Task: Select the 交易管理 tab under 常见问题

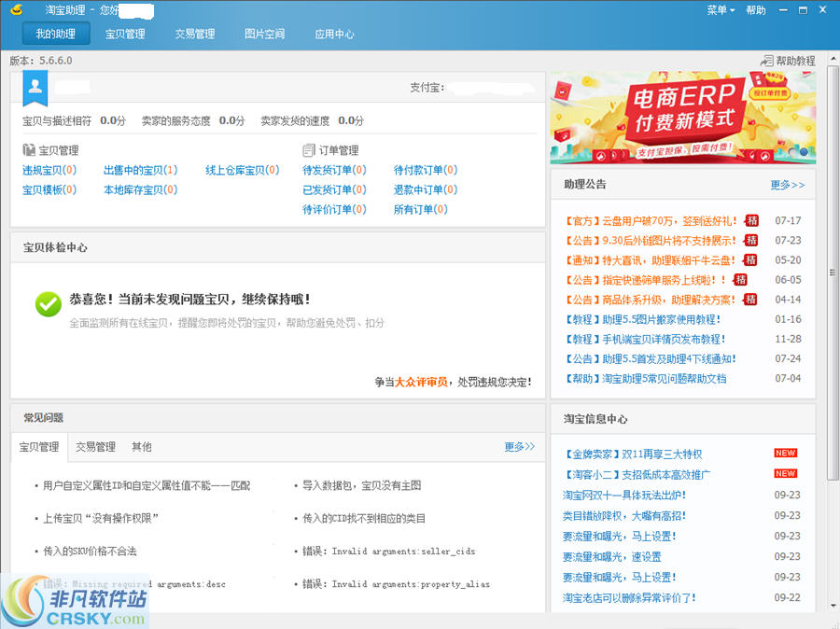Action: (95, 447)
